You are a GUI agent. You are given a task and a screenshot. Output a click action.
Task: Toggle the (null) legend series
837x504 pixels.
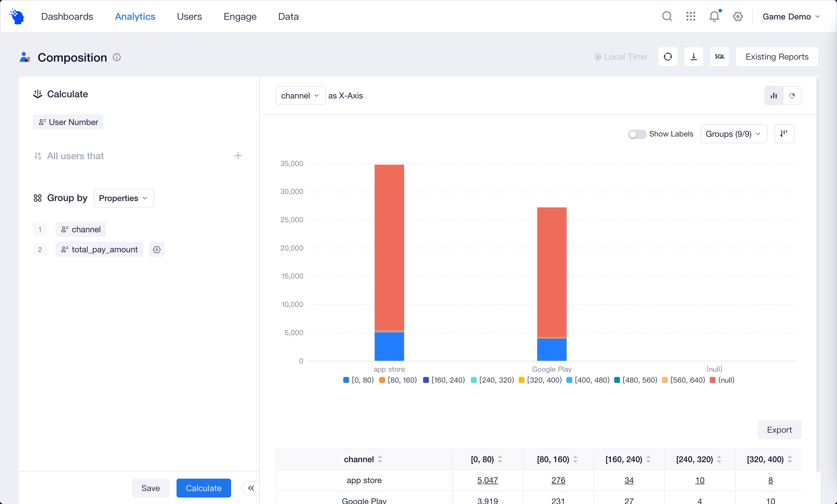722,380
